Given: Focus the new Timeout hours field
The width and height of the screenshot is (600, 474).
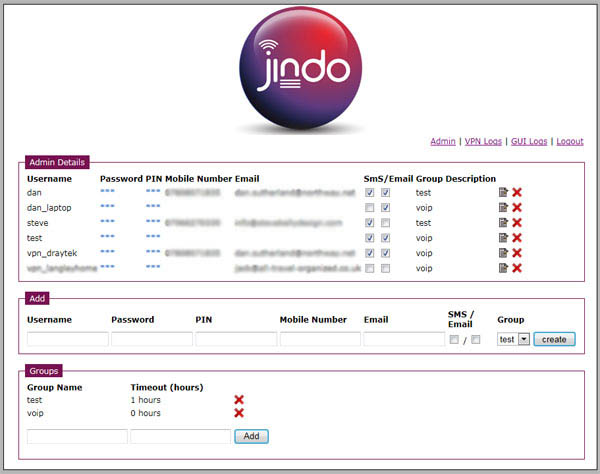Looking at the screenshot, I should click(180, 437).
